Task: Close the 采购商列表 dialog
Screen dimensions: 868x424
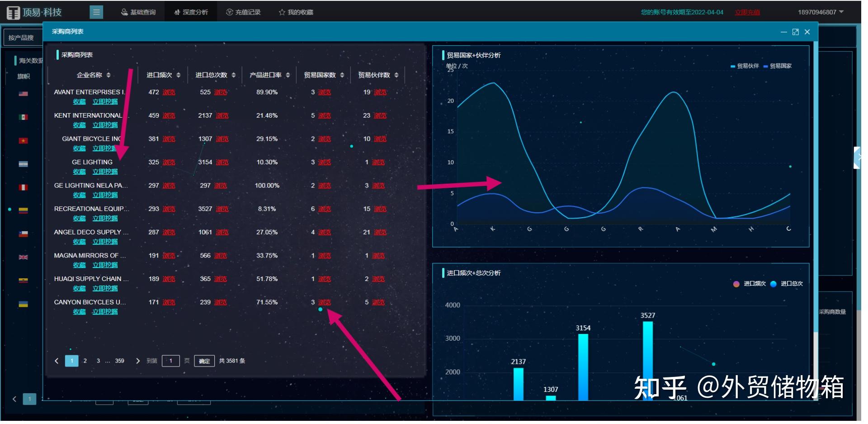Action: (x=807, y=32)
